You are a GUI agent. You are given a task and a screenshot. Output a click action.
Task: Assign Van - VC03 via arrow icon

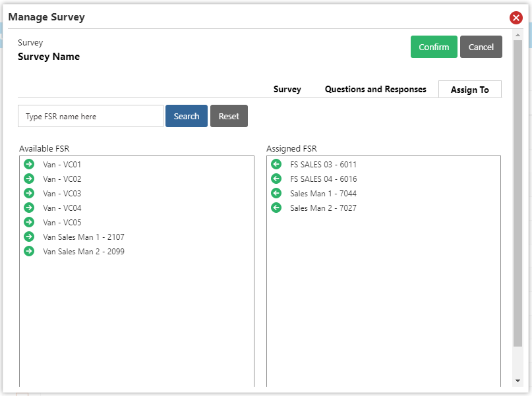click(x=29, y=193)
